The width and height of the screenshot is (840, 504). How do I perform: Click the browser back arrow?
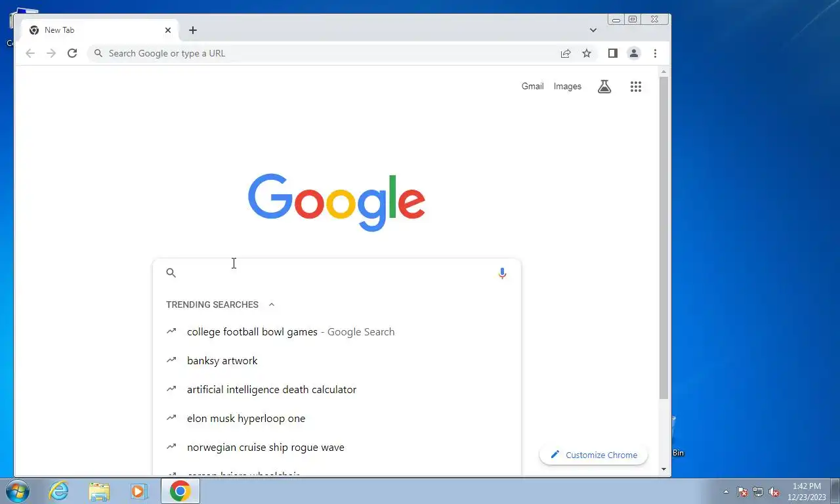[30, 53]
